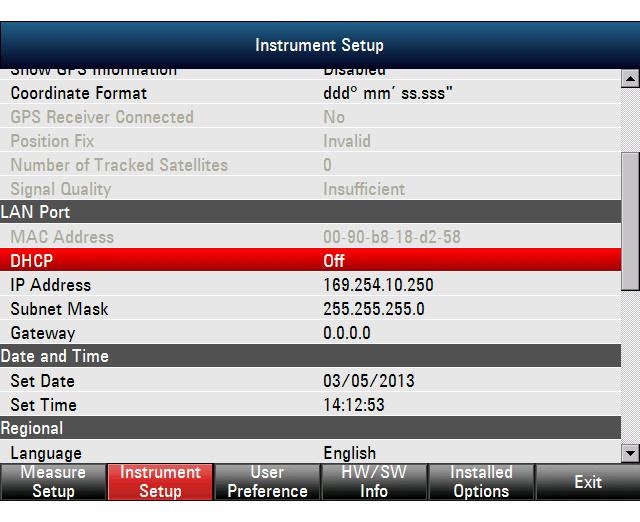Image resolution: width=640 pixels, height=522 pixels.
Task: Select the Gateway row label
Action: (x=43, y=333)
